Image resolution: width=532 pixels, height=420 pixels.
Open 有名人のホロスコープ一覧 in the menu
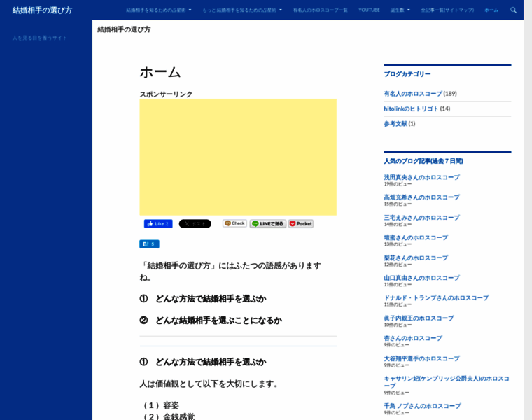(x=321, y=10)
